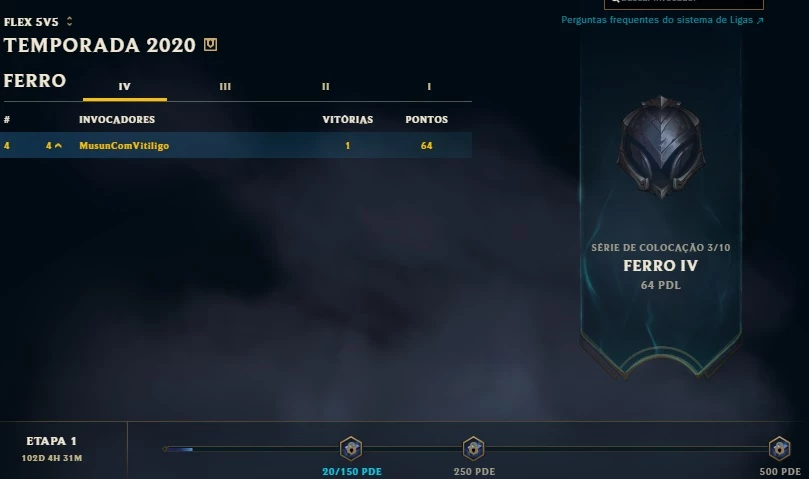Image resolution: width=809 pixels, height=479 pixels.
Task: Click the rank change arrow next to 4
Action: [58, 146]
